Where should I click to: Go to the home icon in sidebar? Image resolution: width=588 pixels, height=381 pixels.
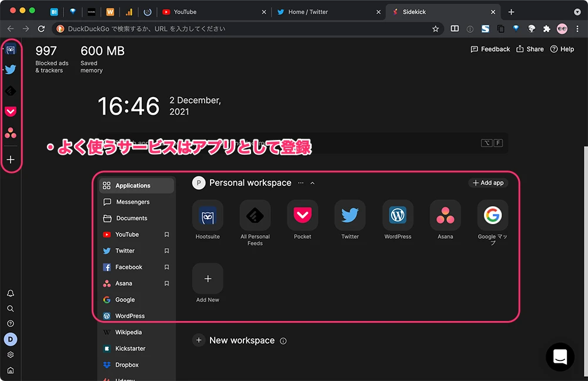(x=11, y=370)
